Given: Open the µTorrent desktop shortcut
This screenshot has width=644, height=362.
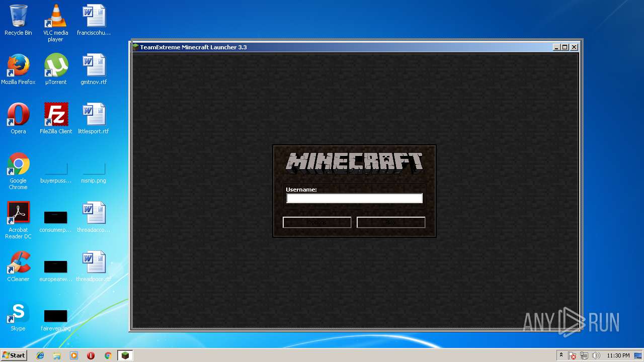Looking at the screenshot, I should click(x=55, y=69).
